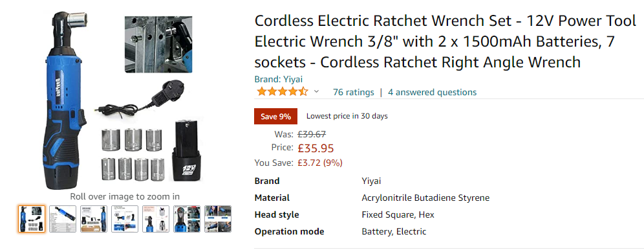Visit the Brand: Yiyai store link

point(279,80)
